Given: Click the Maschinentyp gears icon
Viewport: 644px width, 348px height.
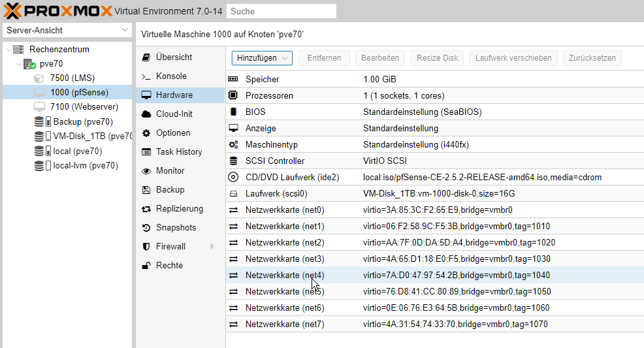Looking at the screenshot, I should tap(233, 144).
